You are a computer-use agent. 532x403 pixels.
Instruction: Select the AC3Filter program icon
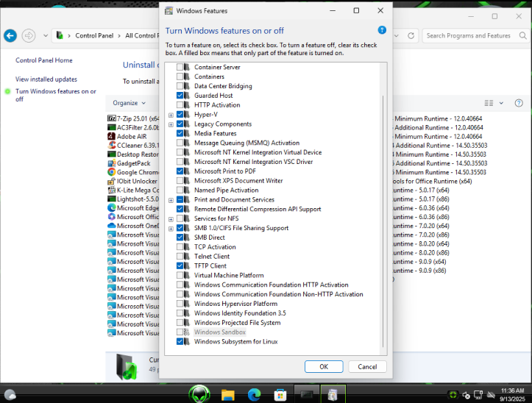[x=111, y=127]
